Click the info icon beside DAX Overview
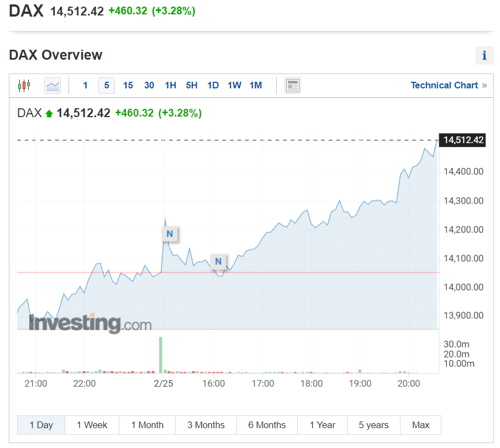Image resolution: width=500 pixels, height=448 pixels. click(x=484, y=56)
